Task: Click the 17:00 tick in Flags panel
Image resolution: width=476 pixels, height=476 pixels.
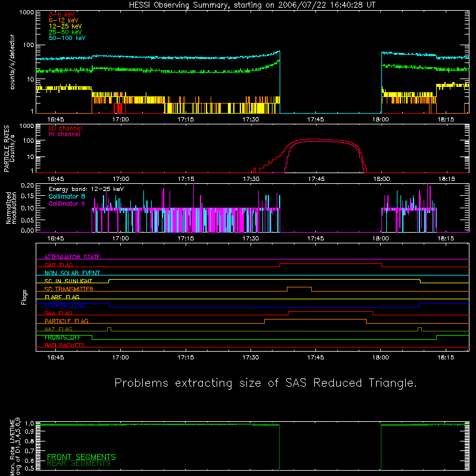Action: point(121,358)
